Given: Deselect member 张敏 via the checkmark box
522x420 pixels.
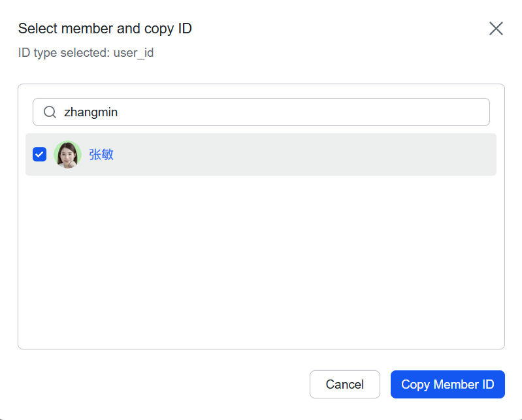Looking at the screenshot, I should [39, 155].
